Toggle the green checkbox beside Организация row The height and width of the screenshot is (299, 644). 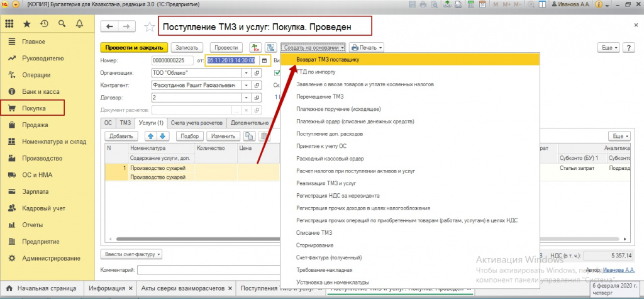pos(277,73)
